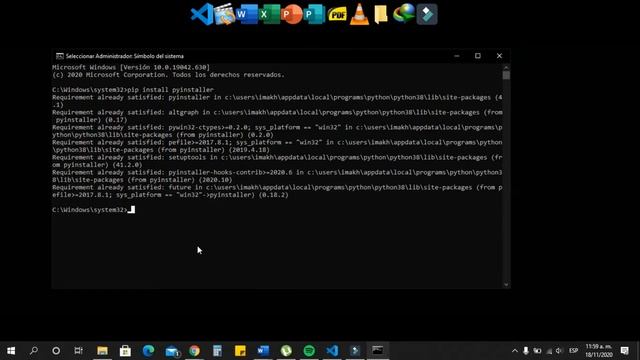Click the ESP input language indicator
Screen dimensions: 640x360
(573, 351)
